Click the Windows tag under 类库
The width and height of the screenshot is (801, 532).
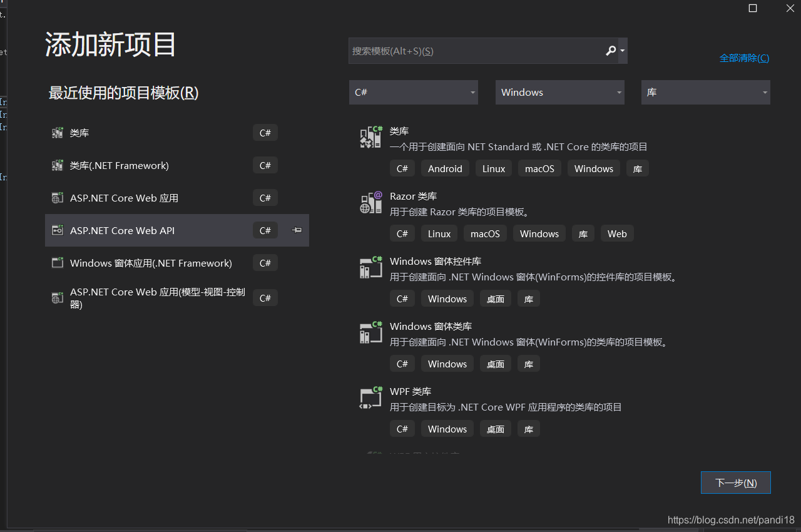(x=594, y=168)
